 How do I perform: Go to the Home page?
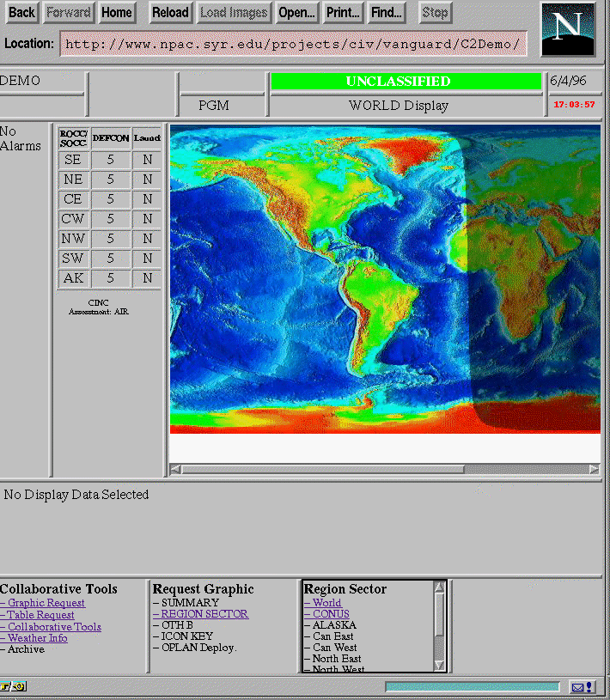(116, 13)
